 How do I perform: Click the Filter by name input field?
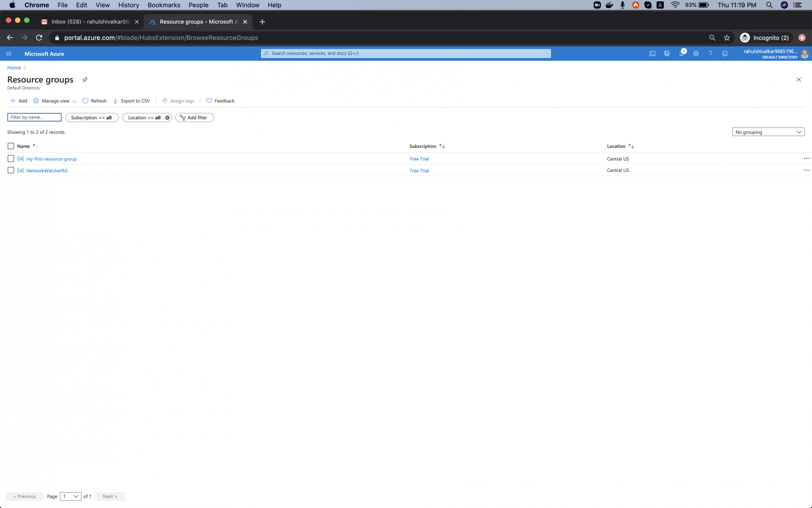(35, 117)
